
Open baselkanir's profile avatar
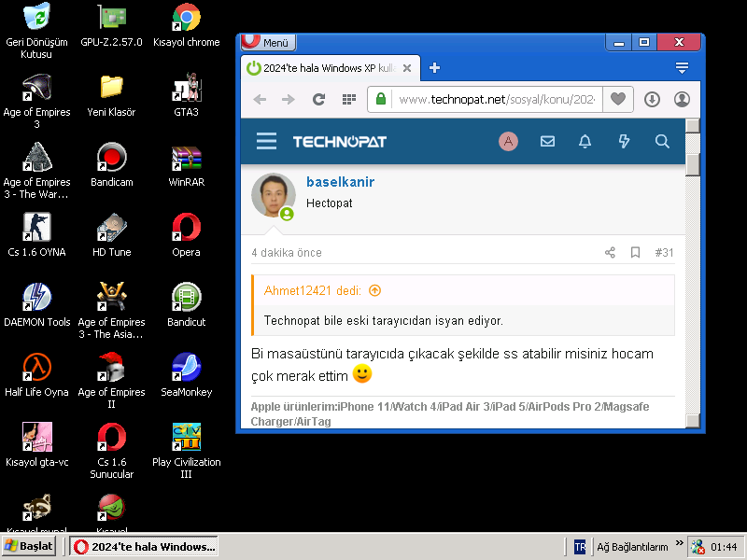(x=273, y=195)
